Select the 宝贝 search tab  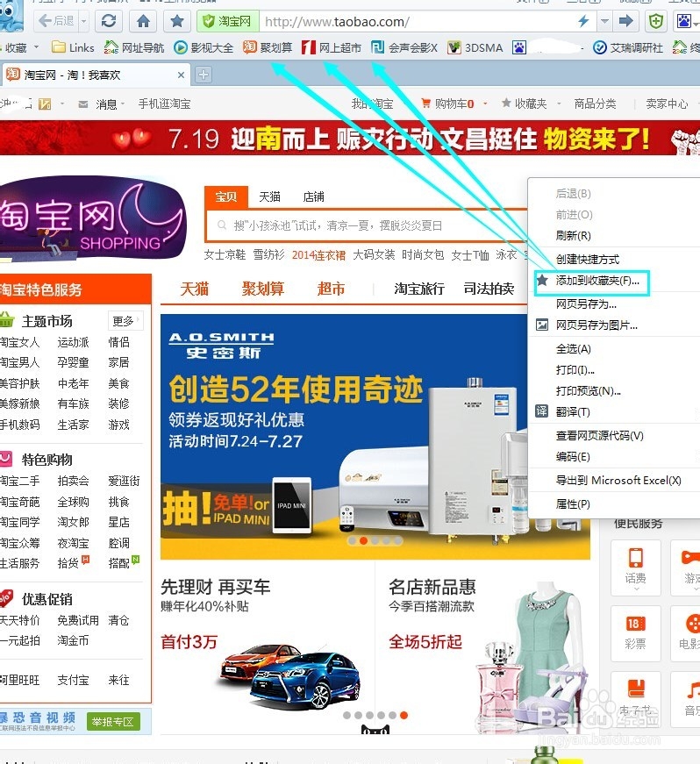click(226, 196)
